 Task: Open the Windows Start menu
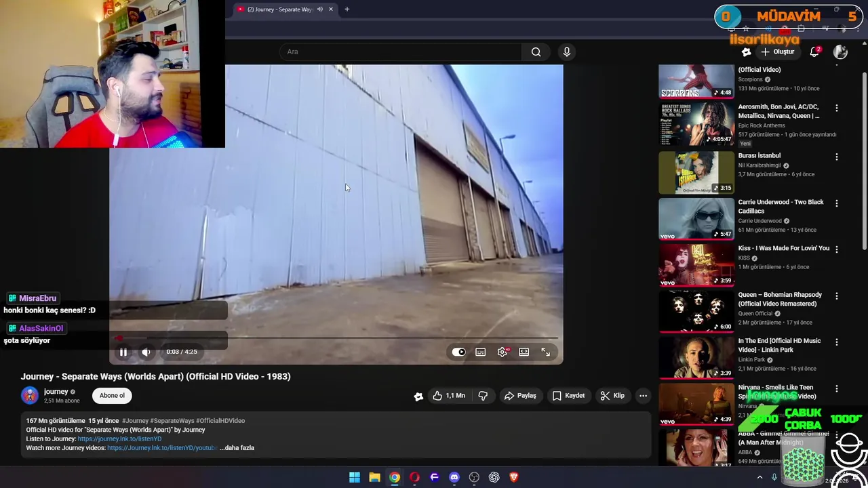(x=355, y=477)
